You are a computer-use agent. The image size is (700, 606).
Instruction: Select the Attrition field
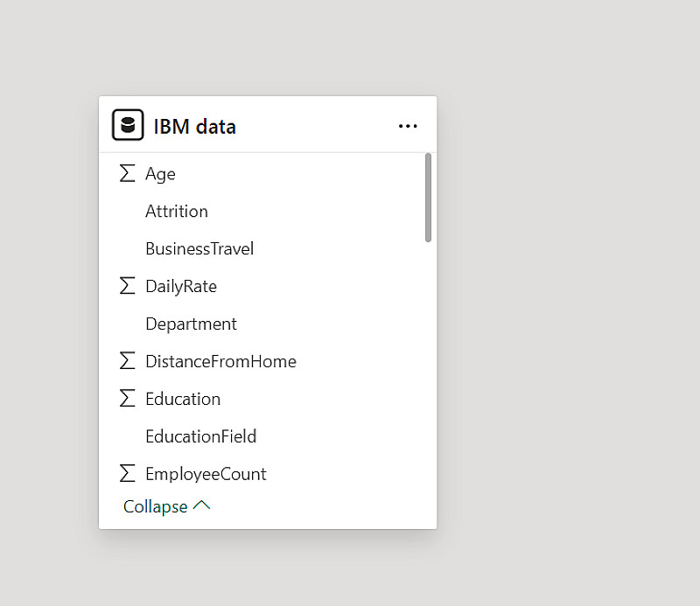tap(177, 212)
